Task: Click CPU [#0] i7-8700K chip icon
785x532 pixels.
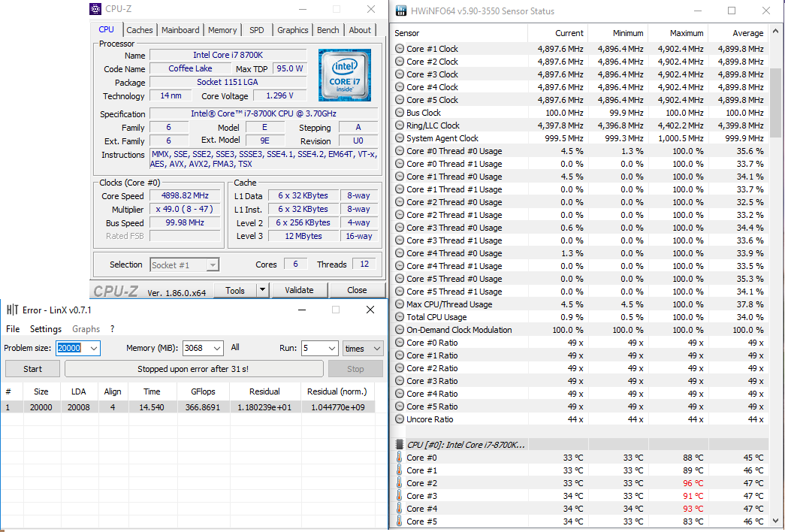Action: point(400,444)
